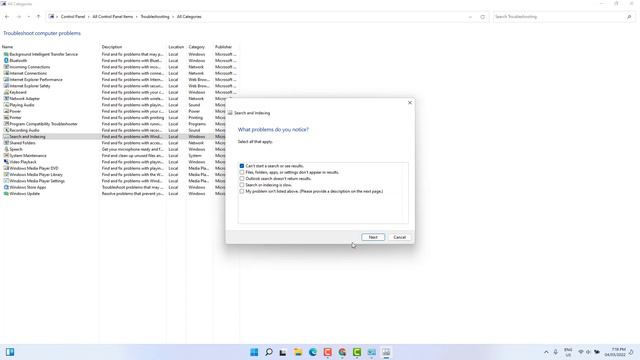Viewport: 640px width, 360px height.
Task: Click Control Panel breadcrumb
Action: [x=73, y=17]
